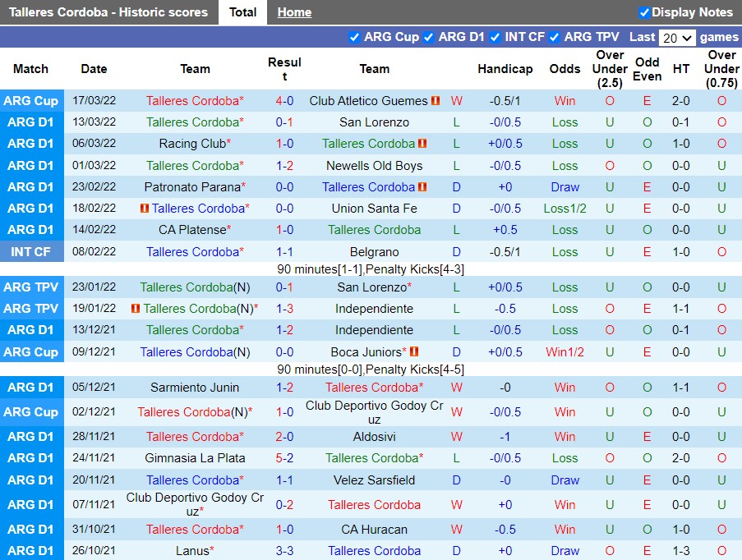This screenshot has height=560, width=742.
Task: Click red card icon in the Patronato Parana match row
Action: pos(422,187)
